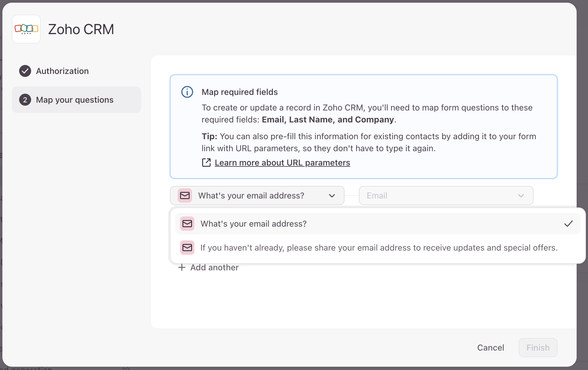Click the Zoho CRM title text
The image size is (588, 370).
pos(81,29)
